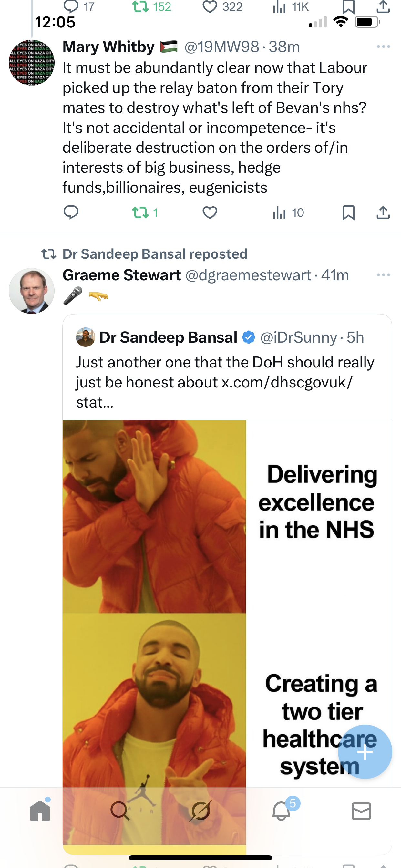This screenshot has height=868, width=401.
Task: Share Mary Whitby's tweet
Action: tap(383, 212)
